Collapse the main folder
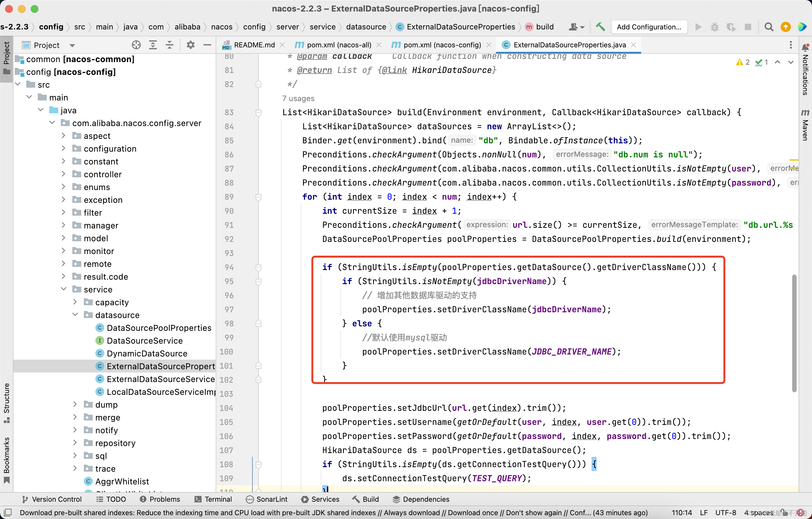Viewport: 812px width, 519px height. coord(29,97)
